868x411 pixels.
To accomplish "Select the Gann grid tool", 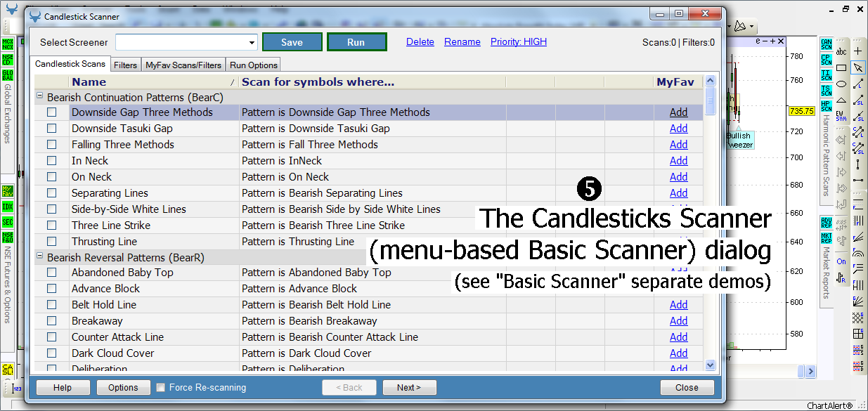I will [858, 318].
